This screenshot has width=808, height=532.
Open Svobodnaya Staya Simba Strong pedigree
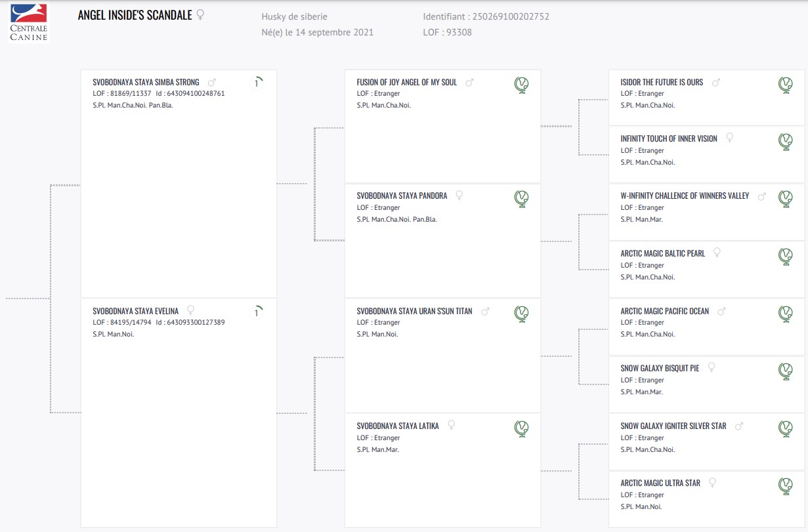(x=146, y=83)
